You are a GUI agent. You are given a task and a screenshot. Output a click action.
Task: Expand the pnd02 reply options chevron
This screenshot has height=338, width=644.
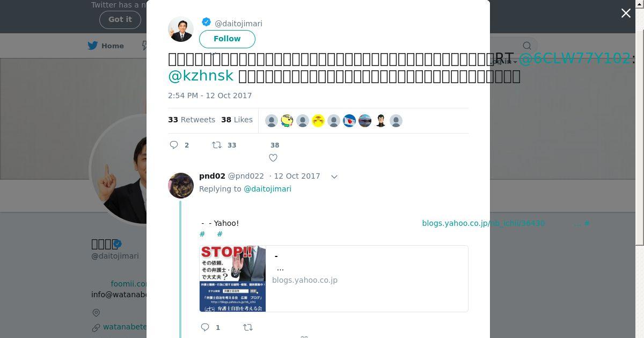[334, 177]
